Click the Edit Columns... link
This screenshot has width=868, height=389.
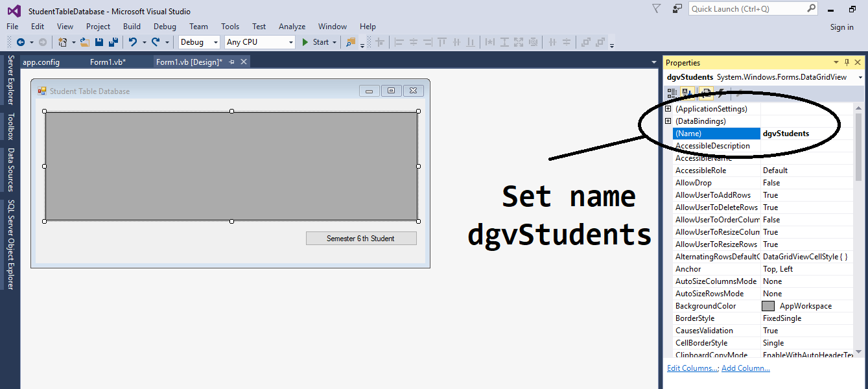coord(692,368)
